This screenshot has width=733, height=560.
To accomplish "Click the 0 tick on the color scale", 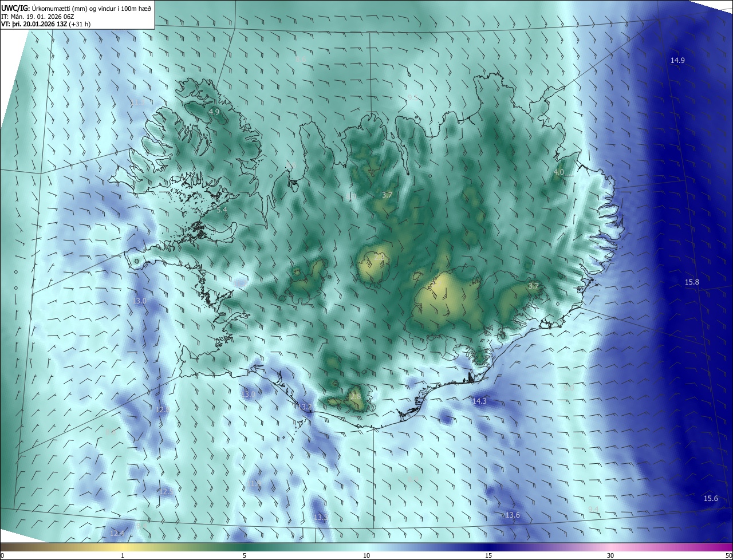I will [2, 555].
